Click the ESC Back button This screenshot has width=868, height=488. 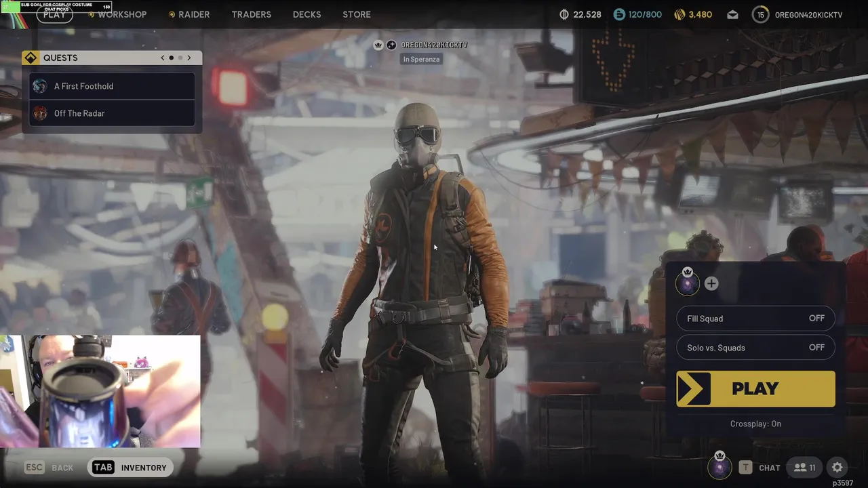tap(49, 468)
